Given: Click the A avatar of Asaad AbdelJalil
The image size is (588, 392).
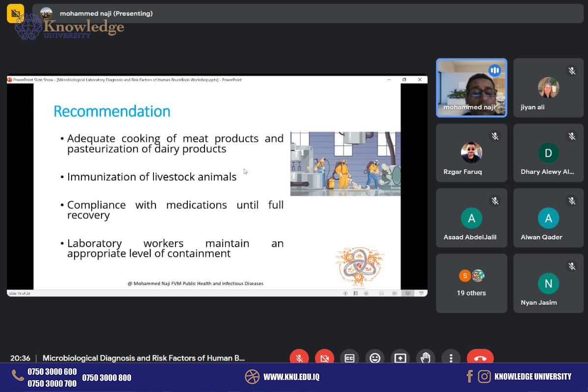Looking at the screenshot, I should click(x=471, y=218).
